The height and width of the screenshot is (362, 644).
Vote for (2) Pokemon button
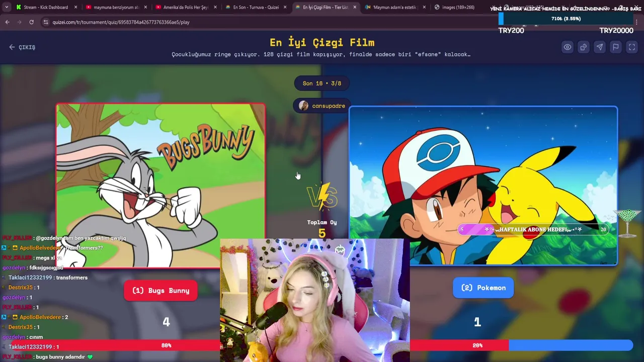(483, 288)
